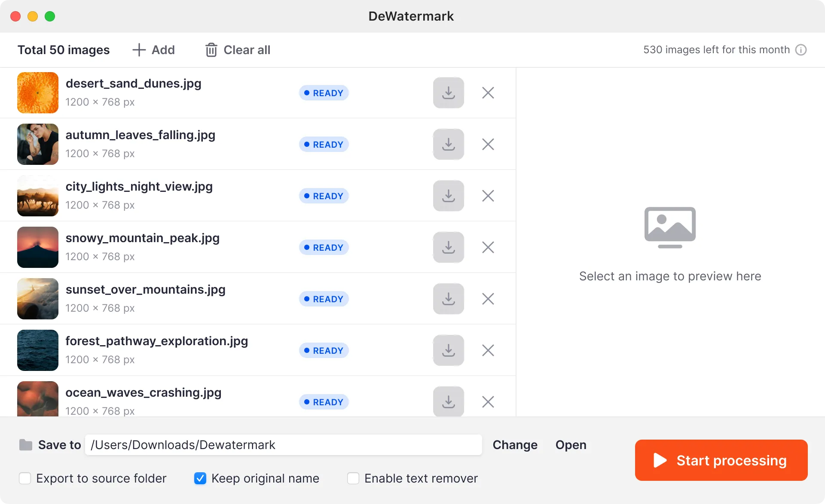The image size is (825, 504).
Task: Remove ocean_waves_crashing.jpg from list
Action: pos(488,402)
